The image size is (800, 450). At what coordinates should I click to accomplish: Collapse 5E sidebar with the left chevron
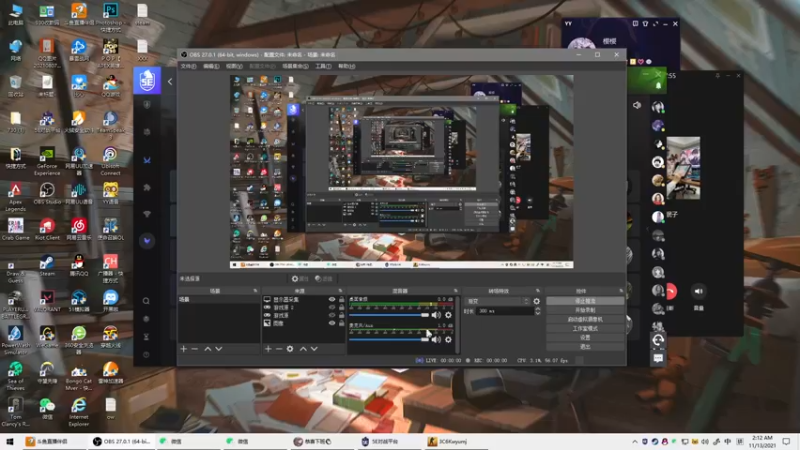click(x=170, y=81)
